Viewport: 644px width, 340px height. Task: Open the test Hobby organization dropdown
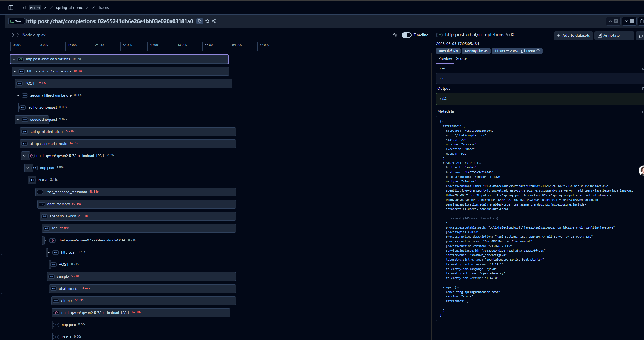(45, 8)
